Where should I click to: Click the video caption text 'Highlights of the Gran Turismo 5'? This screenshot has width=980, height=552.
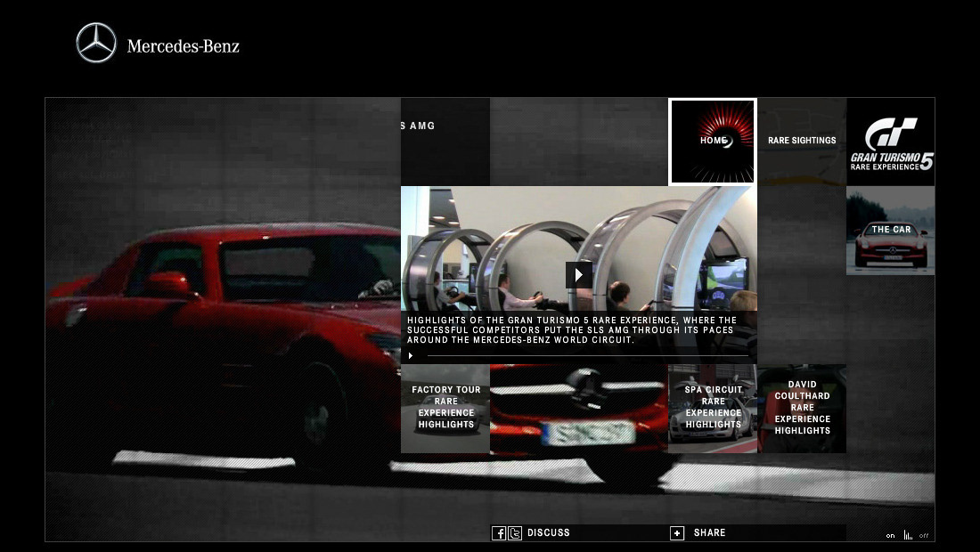pos(572,330)
